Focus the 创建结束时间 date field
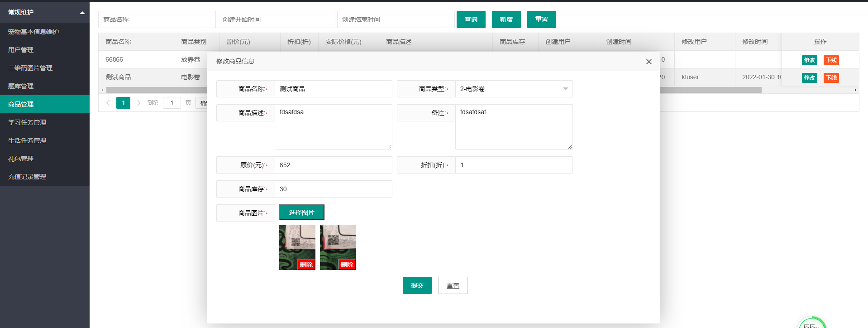The image size is (868, 328). 396,19
